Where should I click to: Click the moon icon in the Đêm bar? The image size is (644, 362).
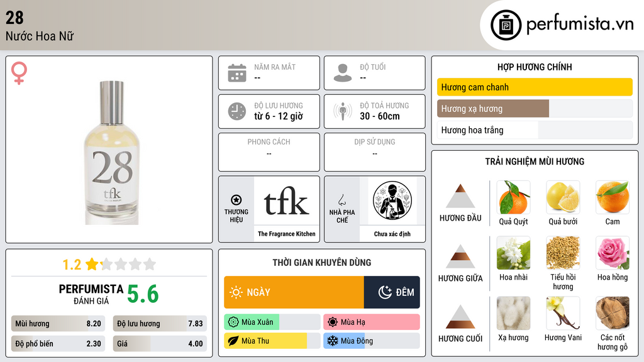coord(385,292)
